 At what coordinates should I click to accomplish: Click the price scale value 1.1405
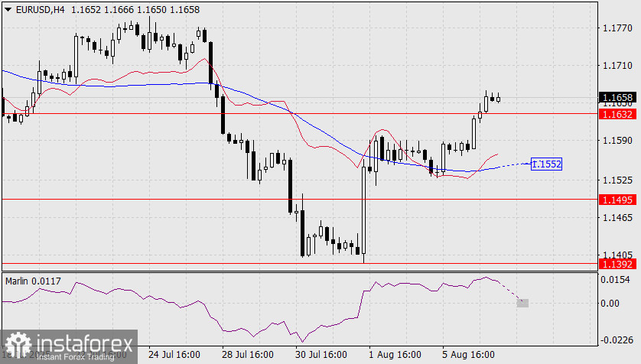[618, 255]
